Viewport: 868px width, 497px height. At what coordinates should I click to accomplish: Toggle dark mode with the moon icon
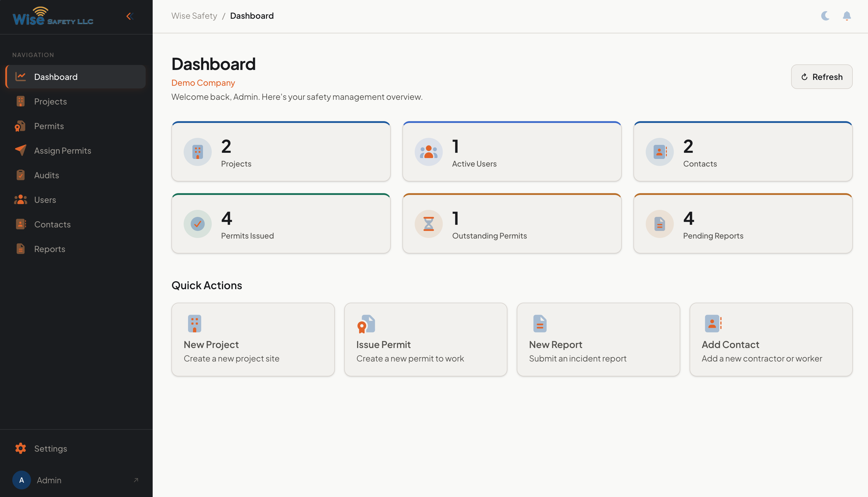pos(825,16)
